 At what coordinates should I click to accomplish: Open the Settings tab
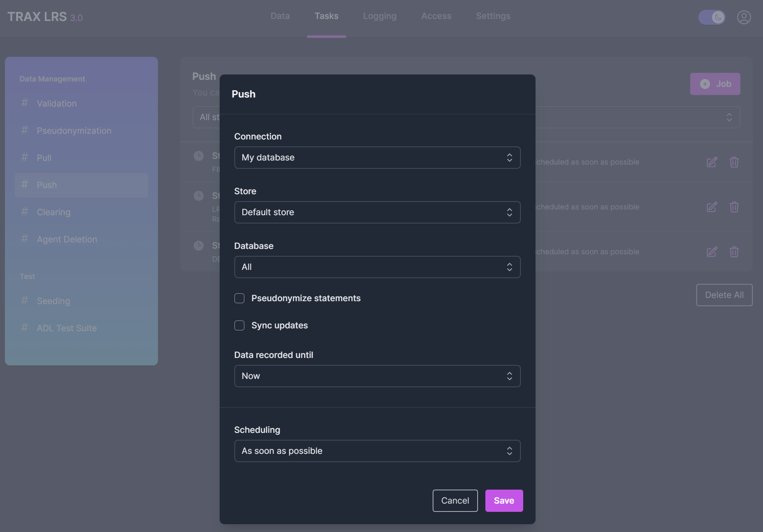pyautogui.click(x=493, y=16)
